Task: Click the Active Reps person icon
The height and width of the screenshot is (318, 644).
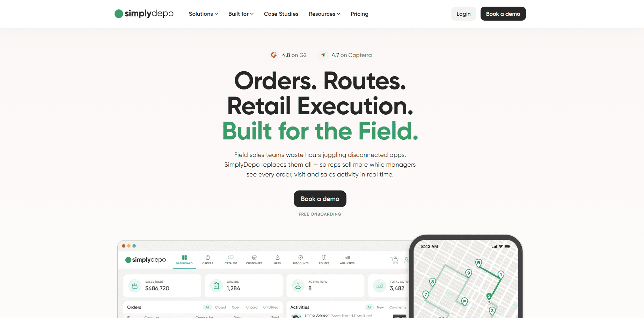Action: (298, 286)
